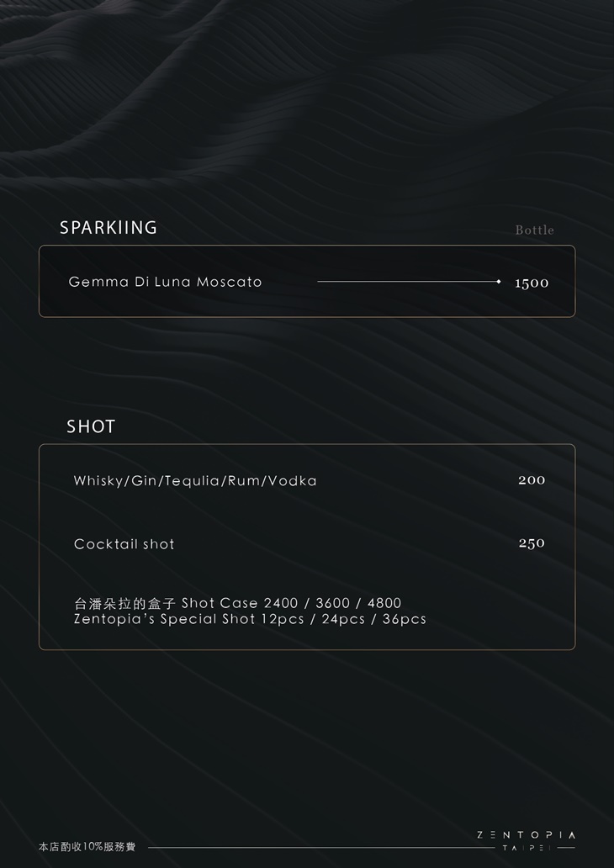Select the SPARKIING section heading

coord(109,228)
